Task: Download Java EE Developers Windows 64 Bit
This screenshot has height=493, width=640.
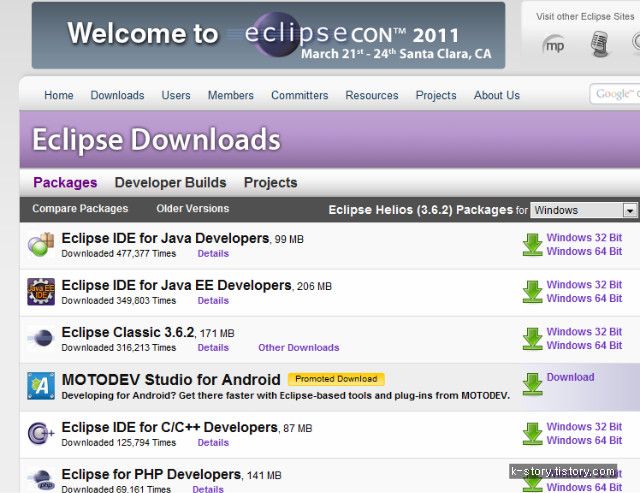Action: pyautogui.click(x=584, y=298)
